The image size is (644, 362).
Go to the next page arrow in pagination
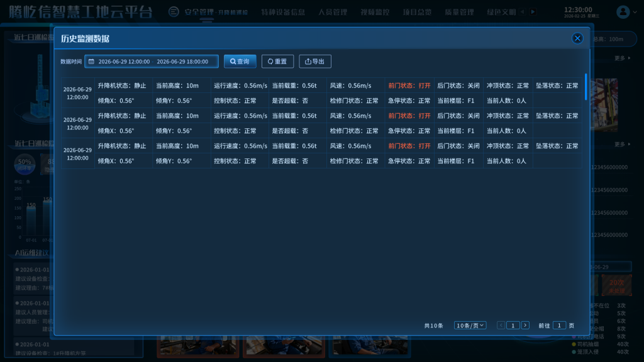[525, 326]
